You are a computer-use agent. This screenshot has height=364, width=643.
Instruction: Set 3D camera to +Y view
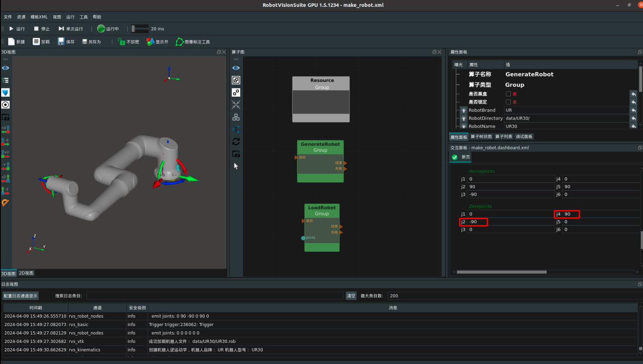pyautogui.click(x=6, y=154)
